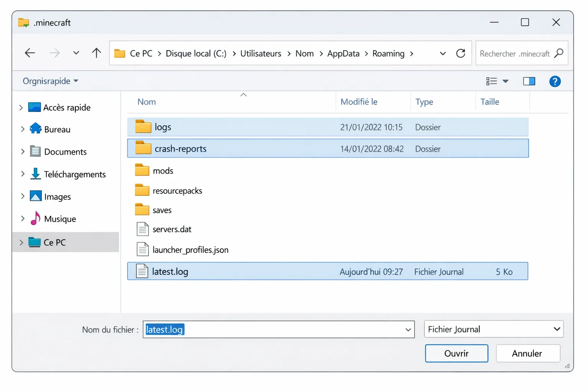Select the mods folder
The width and height of the screenshot is (588, 392).
click(162, 170)
